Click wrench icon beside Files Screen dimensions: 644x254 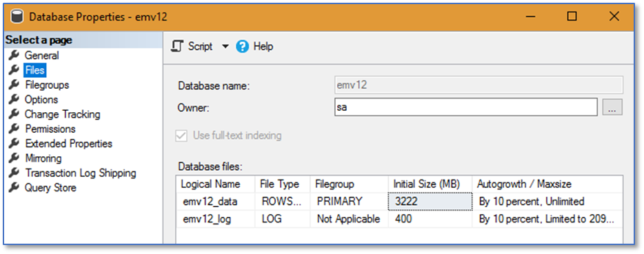14,70
